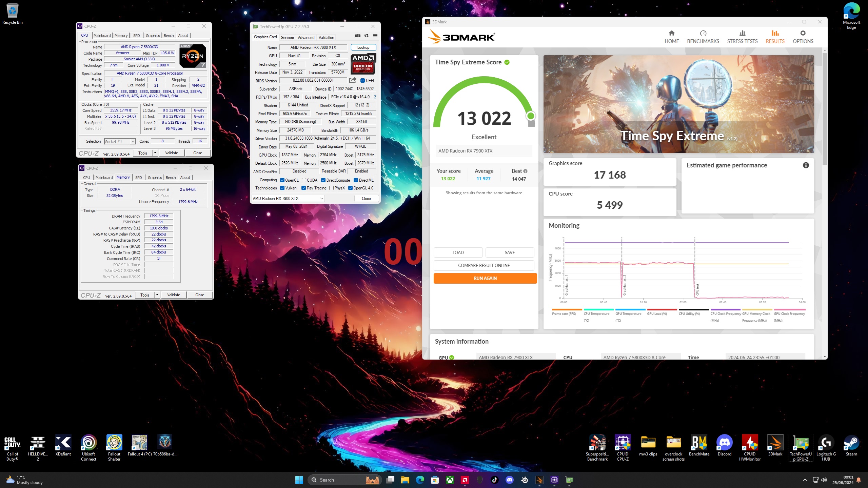Click the TikTok taskbar icon
The width and height of the screenshot is (868, 488).
click(x=495, y=480)
